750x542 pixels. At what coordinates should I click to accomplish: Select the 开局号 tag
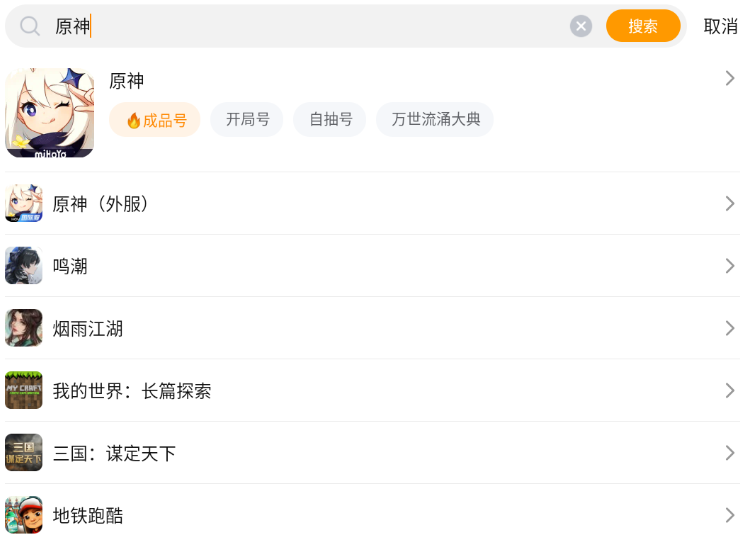pos(247,120)
